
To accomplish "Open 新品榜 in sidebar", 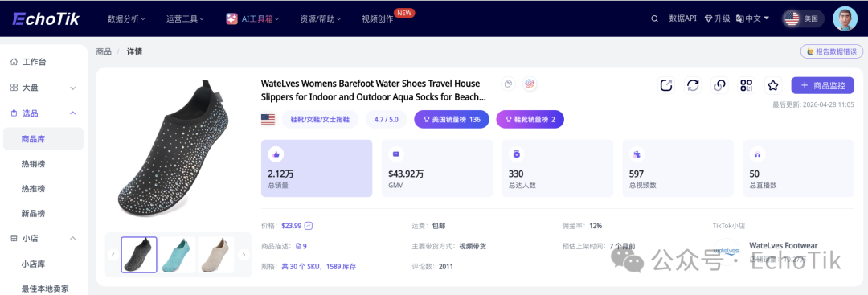I will 33,214.
